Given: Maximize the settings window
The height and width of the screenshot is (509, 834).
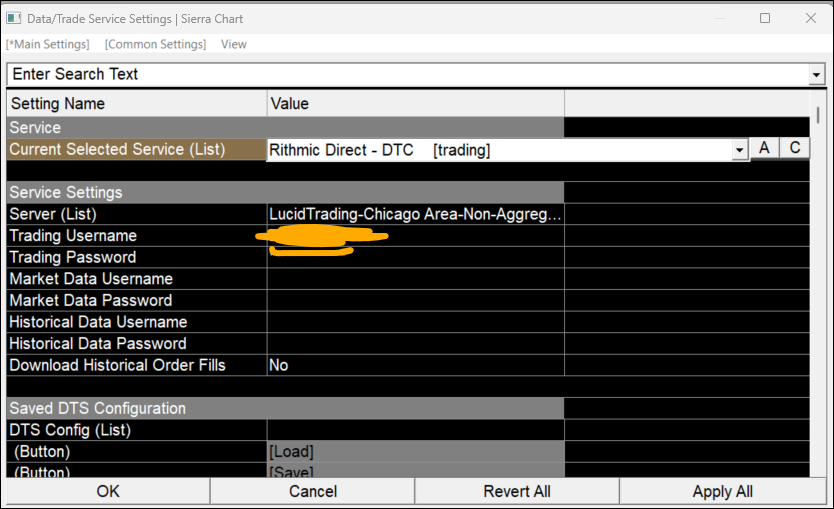Looking at the screenshot, I should pos(765,18).
